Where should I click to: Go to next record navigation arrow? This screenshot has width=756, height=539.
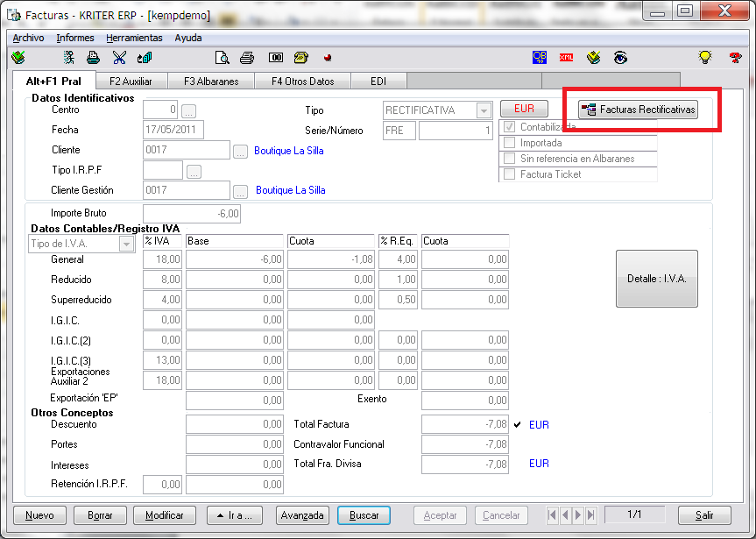point(577,515)
